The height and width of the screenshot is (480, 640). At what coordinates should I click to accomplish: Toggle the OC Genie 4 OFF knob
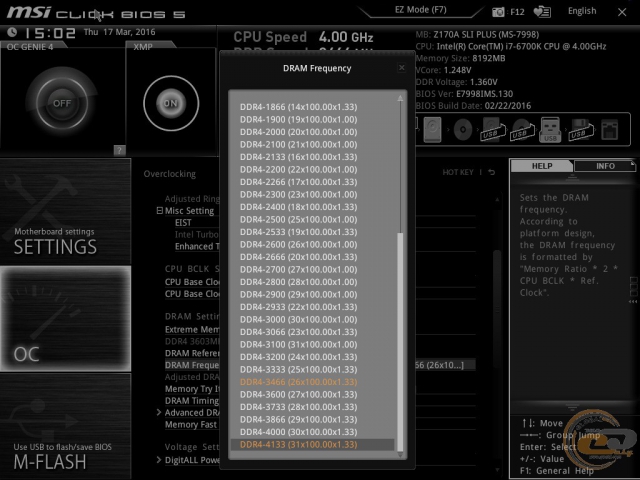[62, 103]
